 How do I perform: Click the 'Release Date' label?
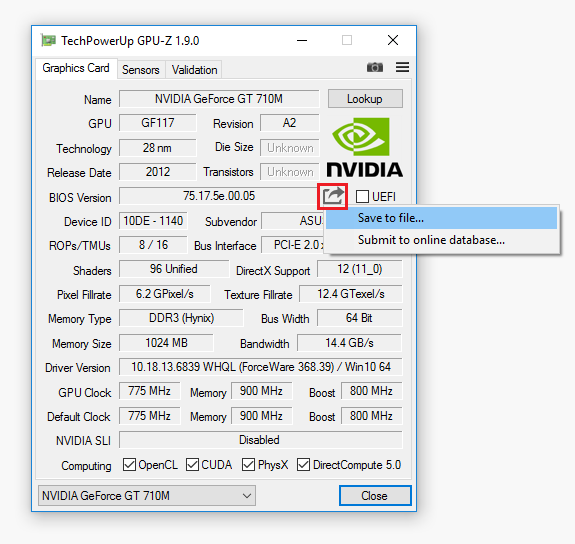79,173
